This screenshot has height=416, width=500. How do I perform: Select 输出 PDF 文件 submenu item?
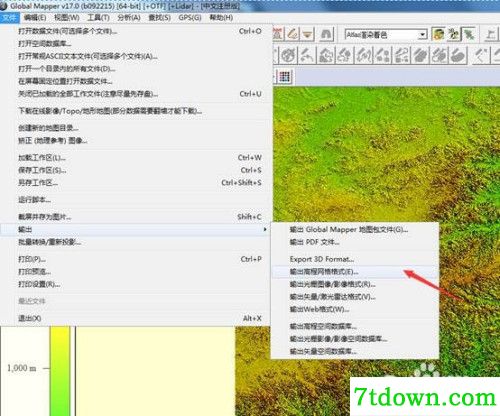click(x=355, y=242)
